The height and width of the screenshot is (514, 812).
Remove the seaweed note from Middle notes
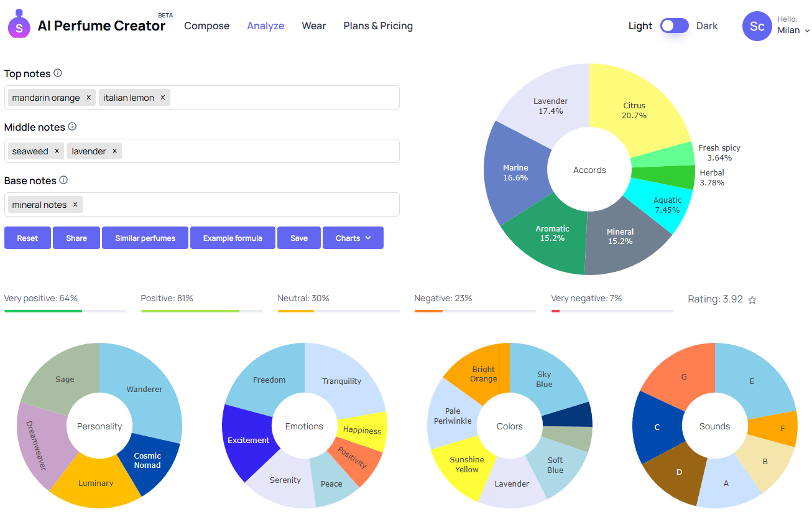click(x=57, y=151)
